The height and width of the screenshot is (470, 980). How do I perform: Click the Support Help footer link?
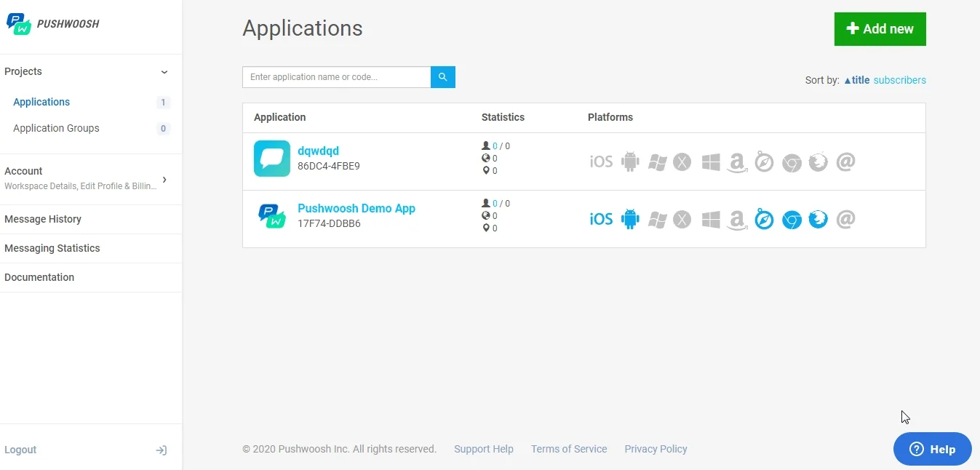pyautogui.click(x=484, y=449)
